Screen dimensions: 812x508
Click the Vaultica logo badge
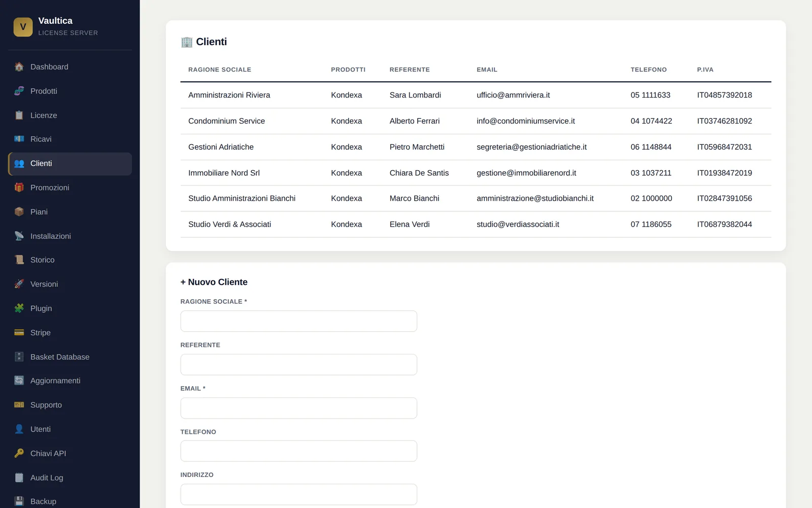[x=23, y=27]
